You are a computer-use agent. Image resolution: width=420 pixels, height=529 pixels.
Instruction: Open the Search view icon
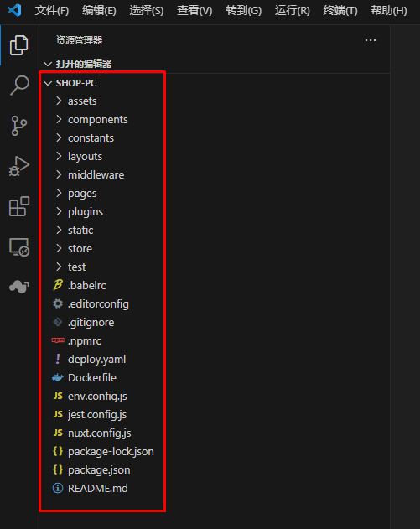(19, 85)
